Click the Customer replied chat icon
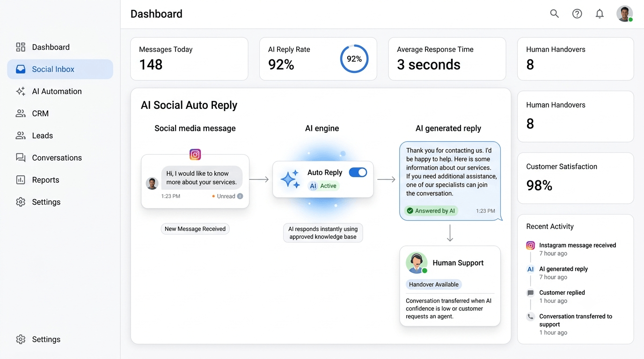 (530, 293)
